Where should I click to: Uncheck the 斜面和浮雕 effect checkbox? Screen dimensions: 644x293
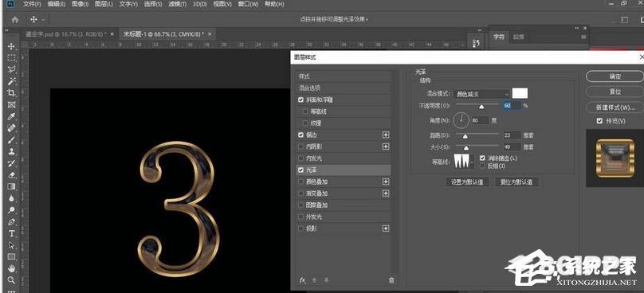tap(301, 100)
